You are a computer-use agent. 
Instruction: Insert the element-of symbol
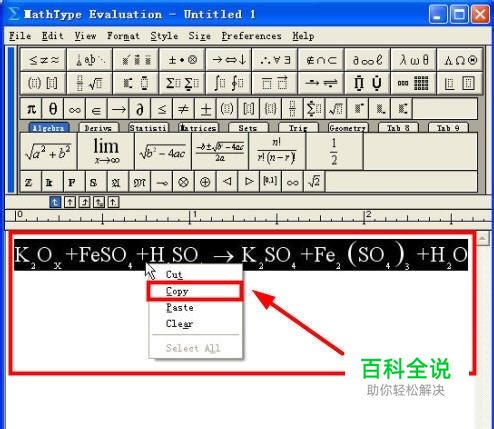click(96, 109)
